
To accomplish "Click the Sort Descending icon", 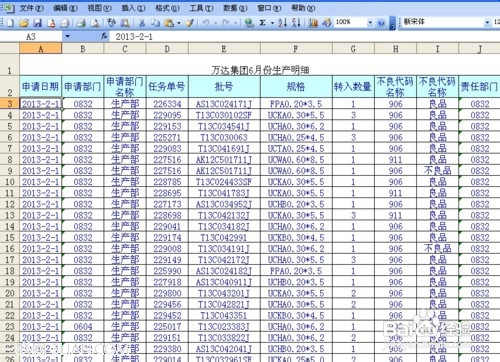I will 296,23.
